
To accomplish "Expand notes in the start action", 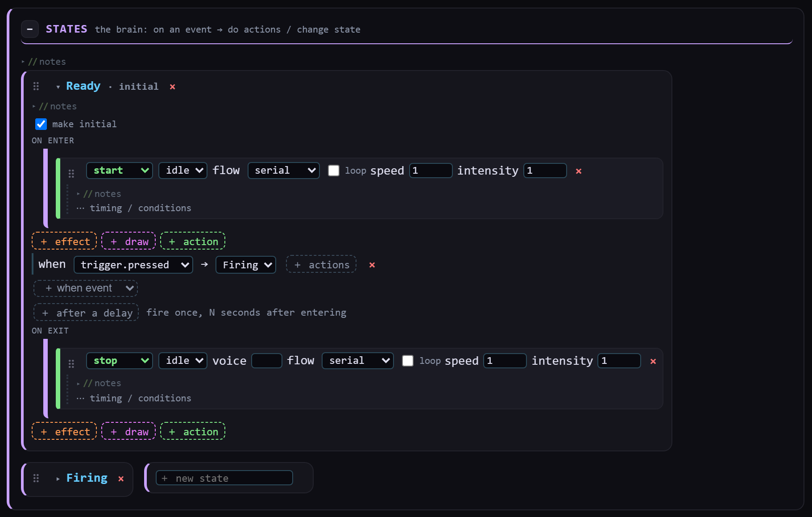I will coord(99,194).
